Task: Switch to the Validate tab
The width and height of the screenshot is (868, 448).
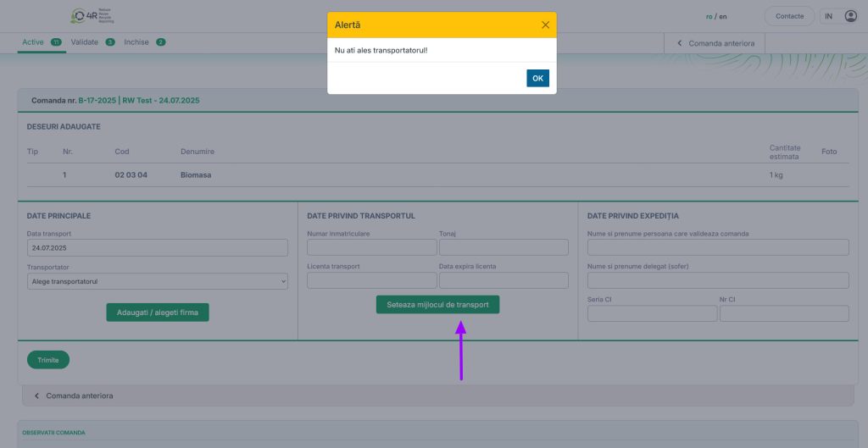Action: (85, 41)
